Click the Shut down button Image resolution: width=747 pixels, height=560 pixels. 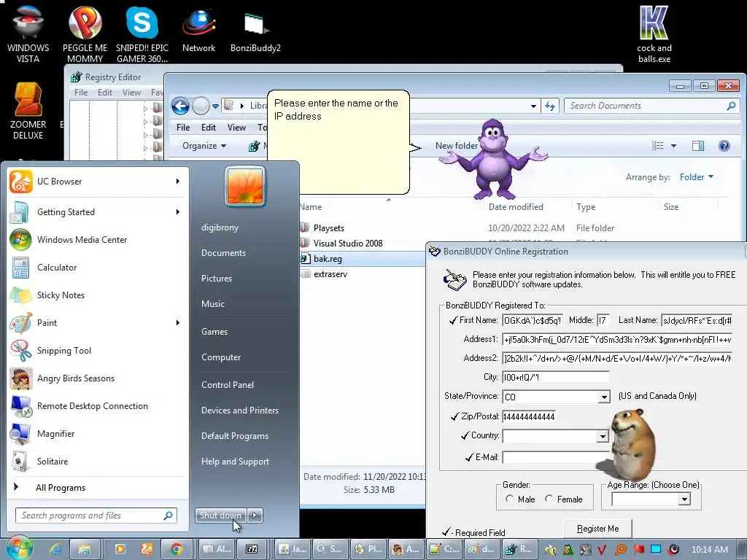[220, 515]
